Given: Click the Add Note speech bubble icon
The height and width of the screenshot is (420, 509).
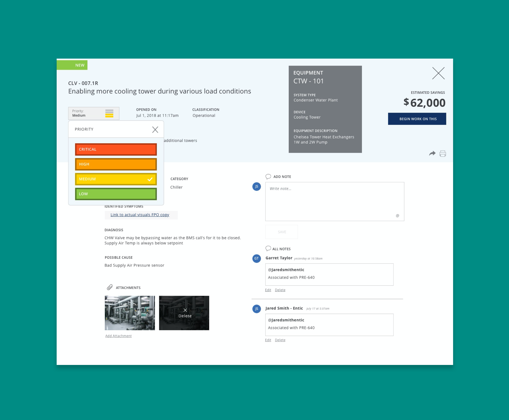Looking at the screenshot, I should [x=268, y=177].
